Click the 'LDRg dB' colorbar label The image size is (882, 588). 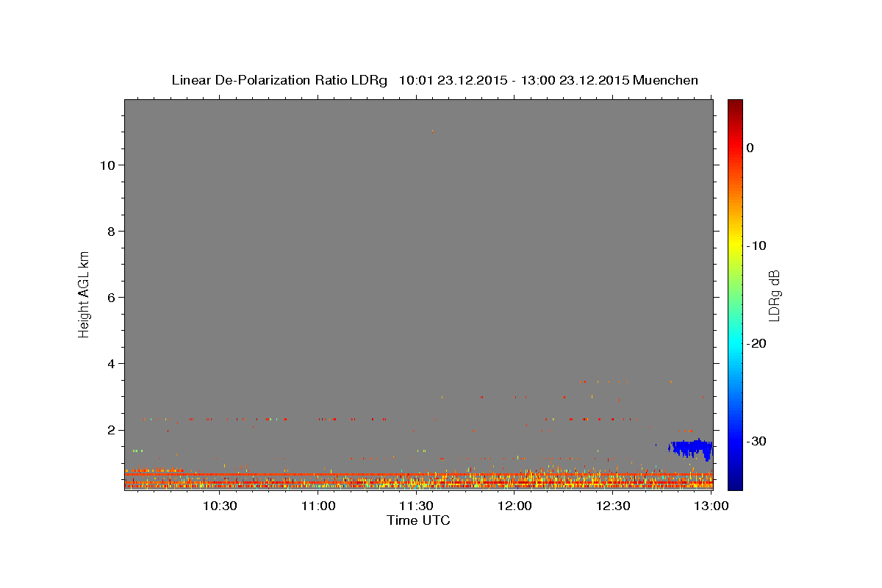coord(774,295)
